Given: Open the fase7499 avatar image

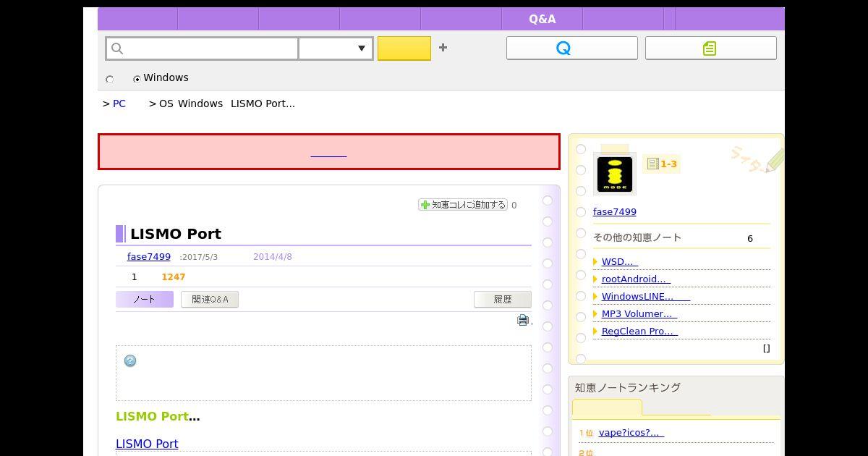Looking at the screenshot, I should [615, 174].
